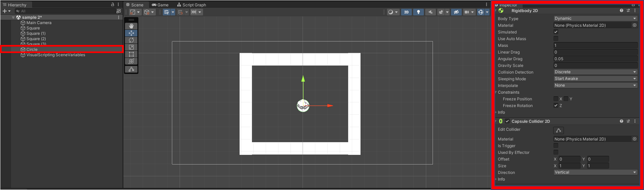The width and height of the screenshot is (644, 190).
Task: Open Sleeping Mode dropdown
Action: tap(595, 79)
